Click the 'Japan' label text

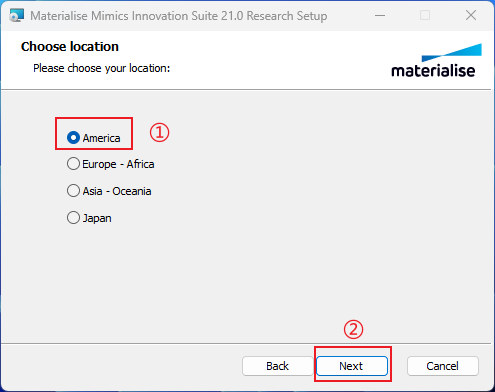[97, 218]
